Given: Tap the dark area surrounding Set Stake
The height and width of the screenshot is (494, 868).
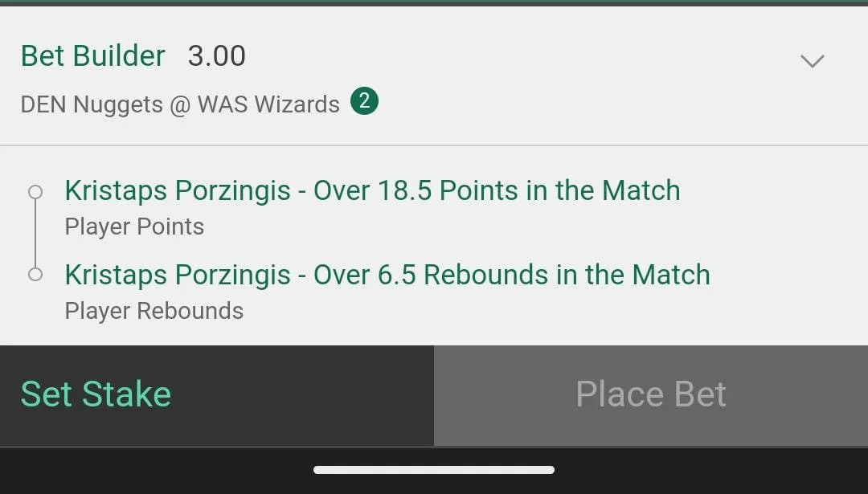Looking at the screenshot, I should pos(305,395).
